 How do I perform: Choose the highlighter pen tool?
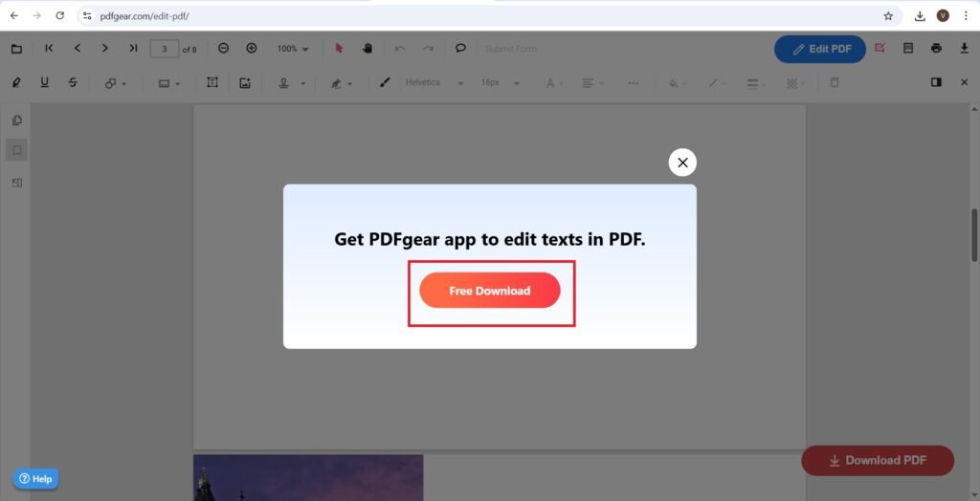[16, 83]
